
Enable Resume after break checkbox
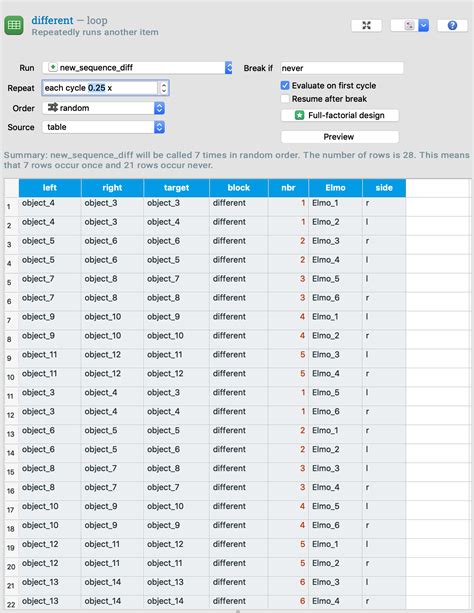(285, 99)
